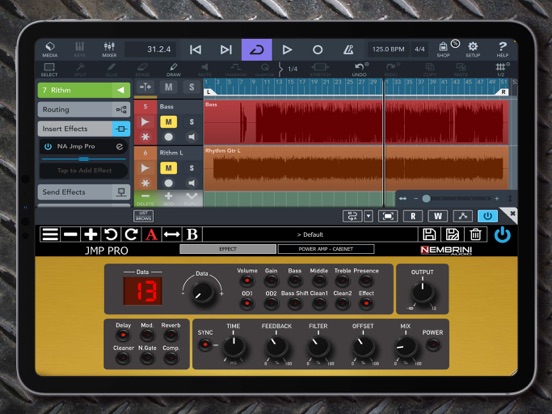The image size is (552, 414).
Task: Toggle the metronome click
Action: click(x=348, y=50)
